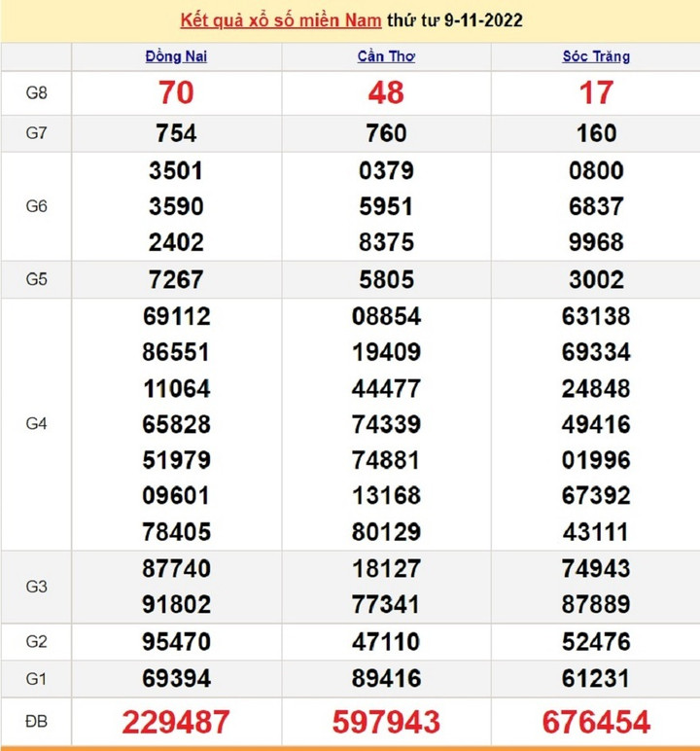Click the date text thứ tư 9-11-2022
Image resolution: width=700 pixels, height=751 pixels.
[x=454, y=19]
